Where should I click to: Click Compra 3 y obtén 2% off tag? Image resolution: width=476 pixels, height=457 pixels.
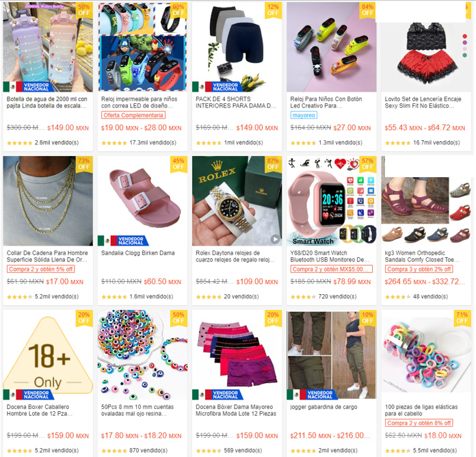pyautogui.click(x=419, y=269)
